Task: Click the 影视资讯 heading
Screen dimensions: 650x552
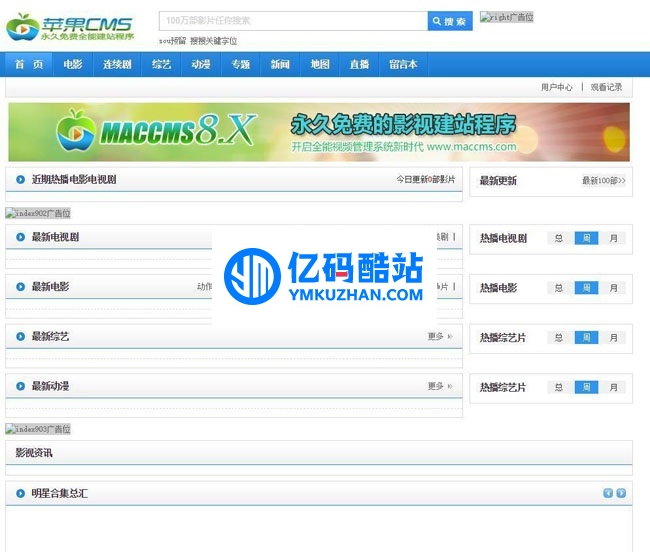Action: [x=34, y=453]
